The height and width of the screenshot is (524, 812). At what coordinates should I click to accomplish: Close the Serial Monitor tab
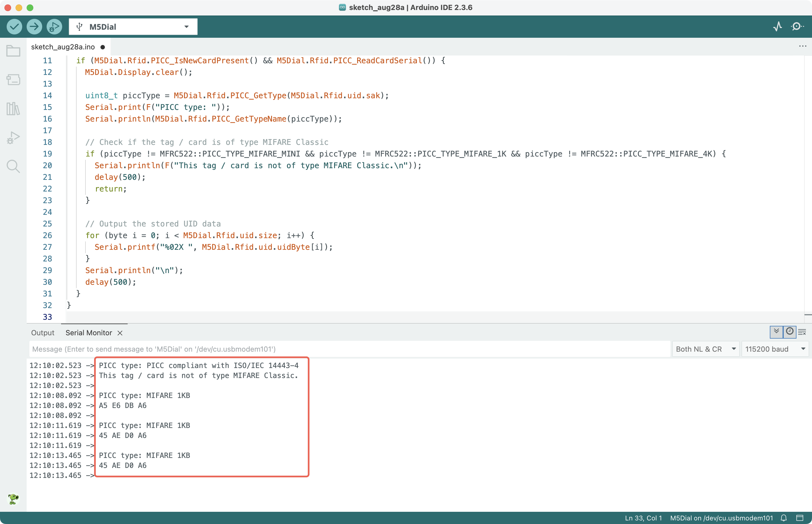[x=120, y=333]
